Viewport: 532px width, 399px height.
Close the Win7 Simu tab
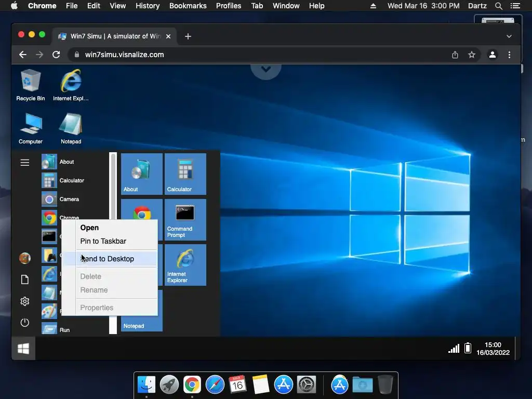(x=168, y=36)
